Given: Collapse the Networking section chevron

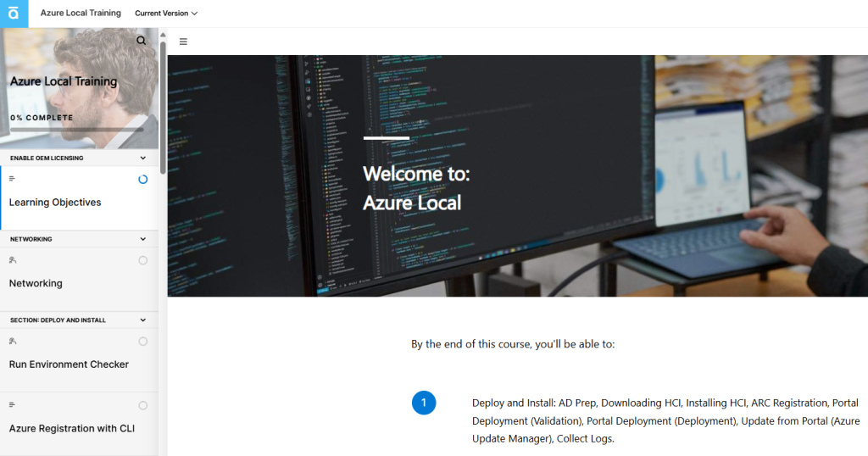Looking at the screenshot, I should click(x=142, y=239).
